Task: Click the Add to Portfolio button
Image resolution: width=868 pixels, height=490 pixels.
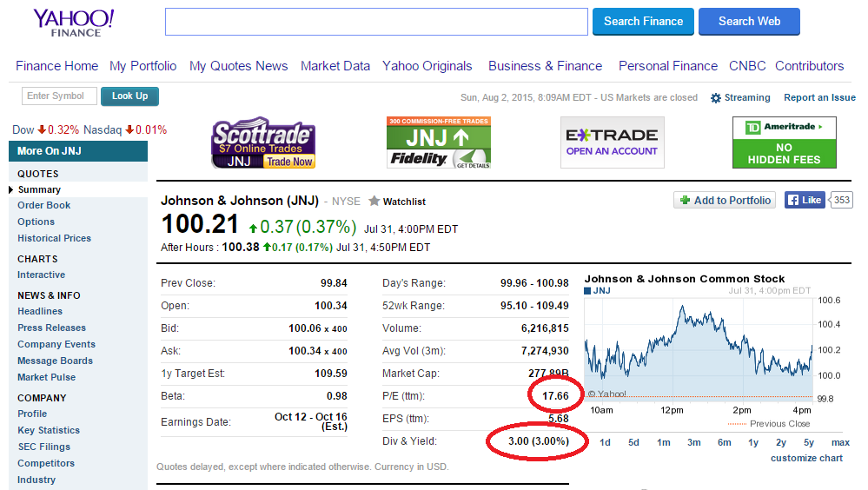Action: tap(725, 200)
